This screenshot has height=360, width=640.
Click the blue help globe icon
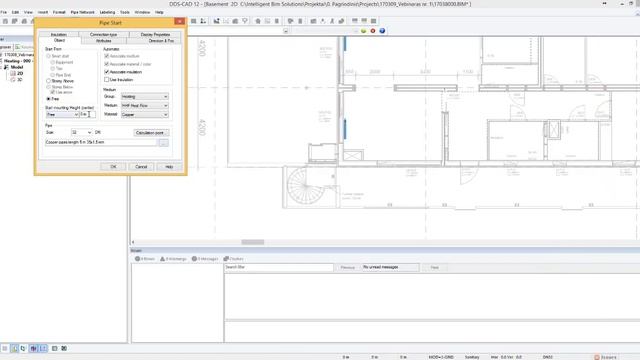(x=382, y=31)
